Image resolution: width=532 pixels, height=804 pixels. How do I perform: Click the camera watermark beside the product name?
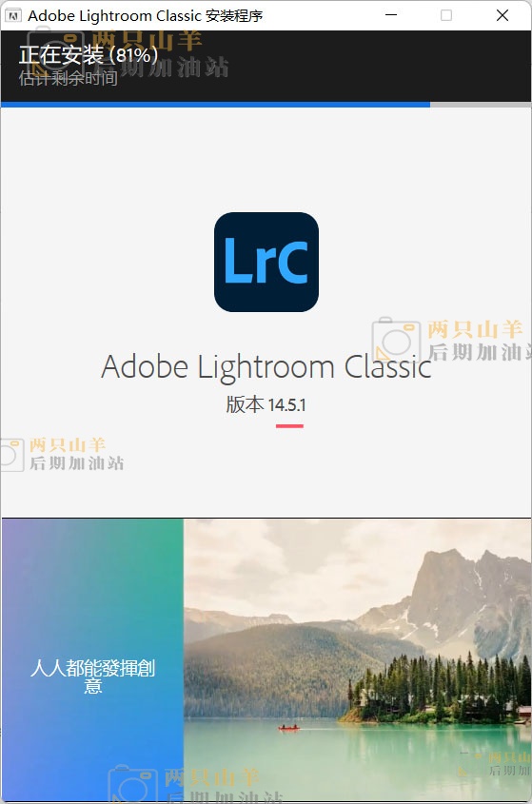point(396,340)
